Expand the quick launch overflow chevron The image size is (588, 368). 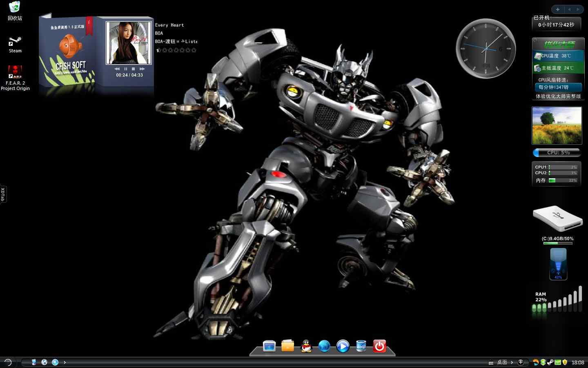point(65,362)
